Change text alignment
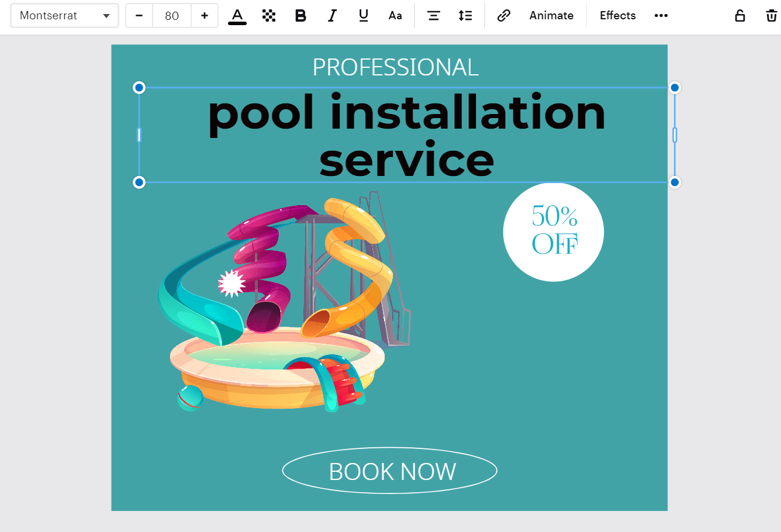The width and height of the screenshot is (781, 532). 434,16
